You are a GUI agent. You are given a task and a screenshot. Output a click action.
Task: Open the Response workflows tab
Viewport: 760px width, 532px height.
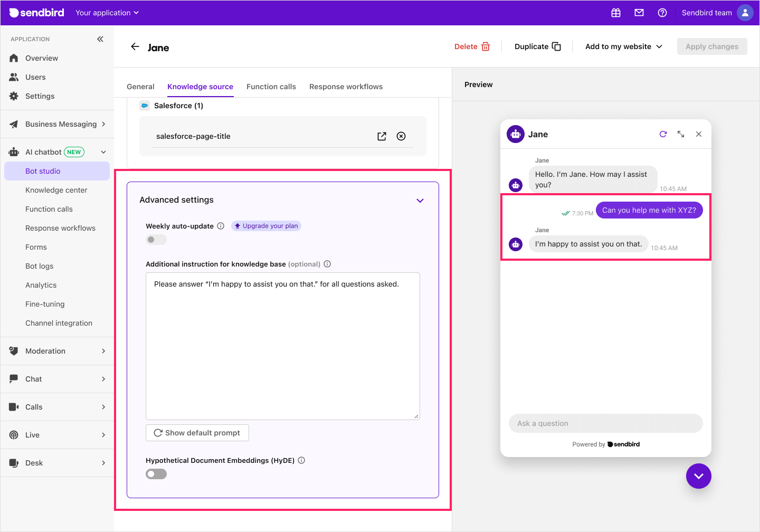coord(346,87)
